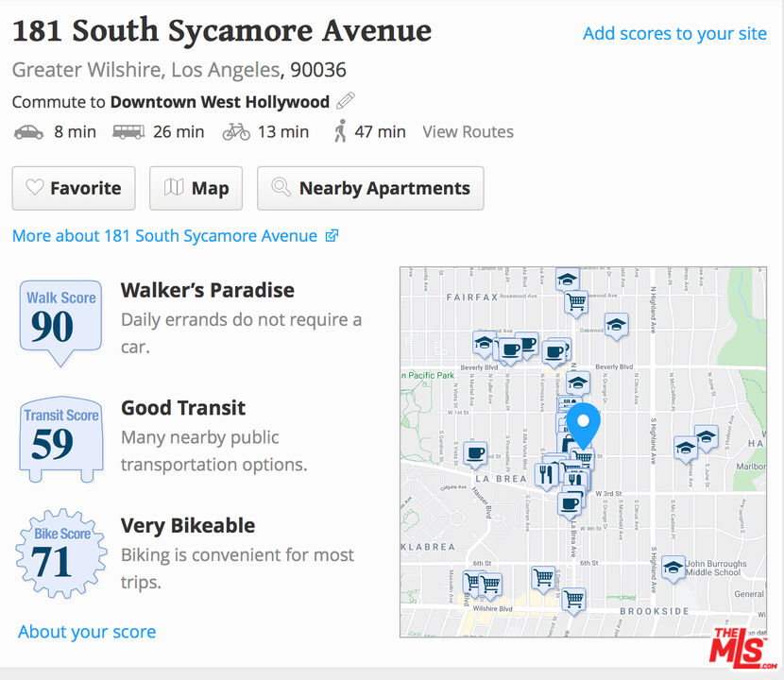Click the blue location pin on the map
784x680 pixels.
[584, 423]
